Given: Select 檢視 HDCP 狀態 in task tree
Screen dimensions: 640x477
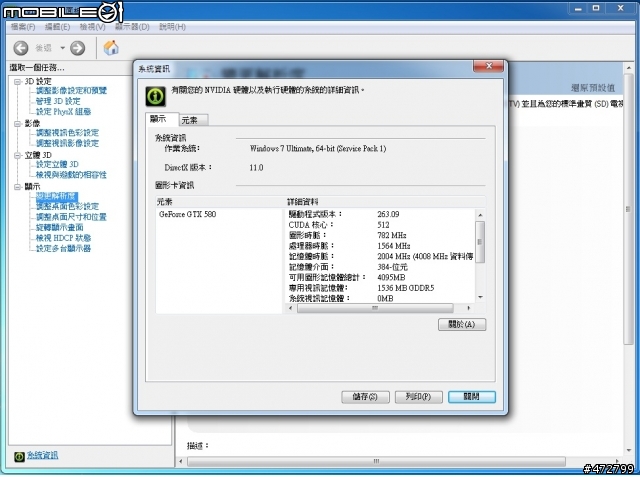Looking at the screenshot, I should (63, 238).
